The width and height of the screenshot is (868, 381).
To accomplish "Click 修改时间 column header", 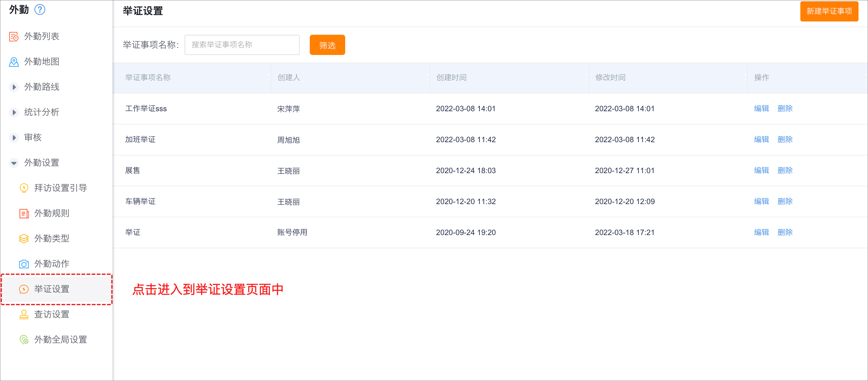I will (610, 77).
